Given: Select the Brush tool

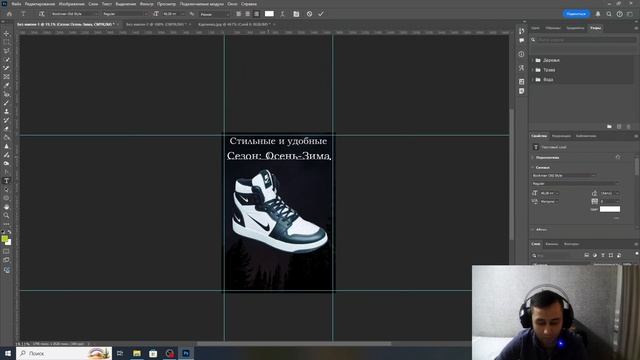Looking at the screenshot, I should (7, 103).
